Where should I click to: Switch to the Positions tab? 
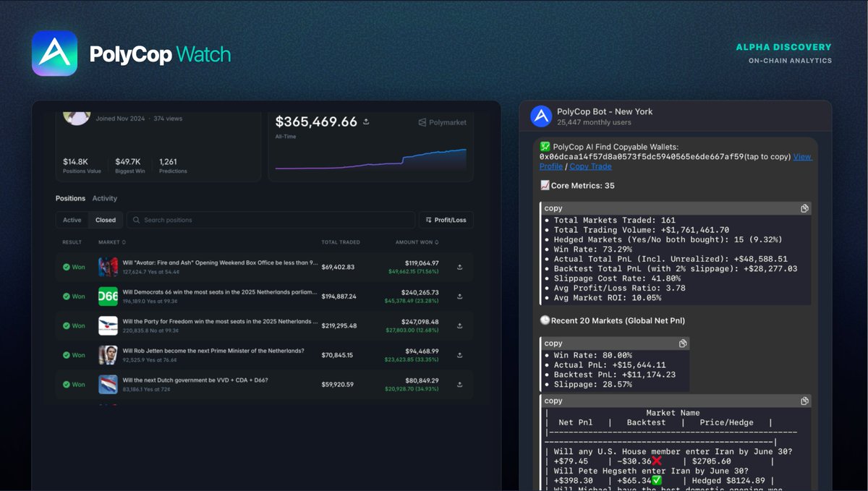(71, 198)
